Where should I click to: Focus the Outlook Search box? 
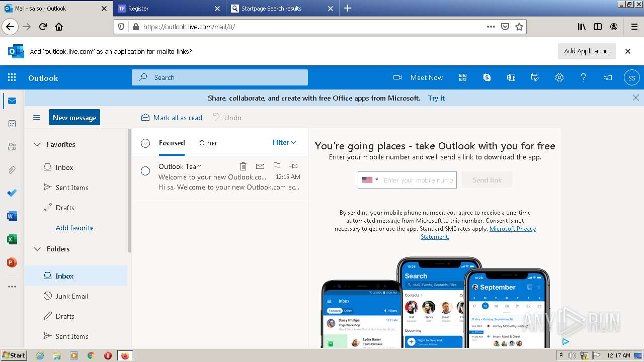[220, 77]
